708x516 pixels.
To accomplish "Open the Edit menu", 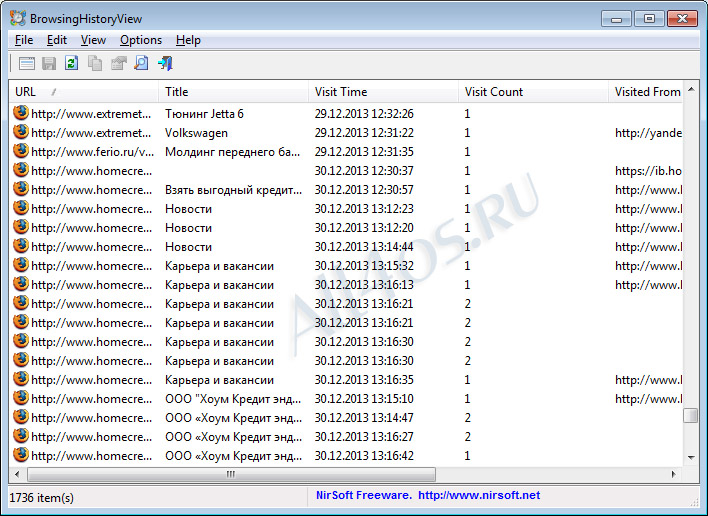I will point(57,40).
